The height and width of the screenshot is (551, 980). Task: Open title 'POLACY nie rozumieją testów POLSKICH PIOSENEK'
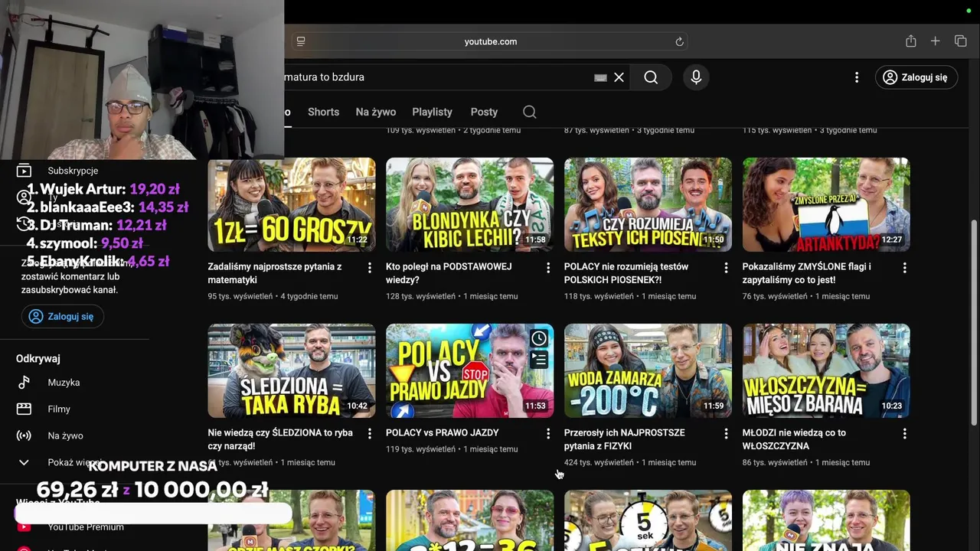pyautogui.click(x=626, y=273)
